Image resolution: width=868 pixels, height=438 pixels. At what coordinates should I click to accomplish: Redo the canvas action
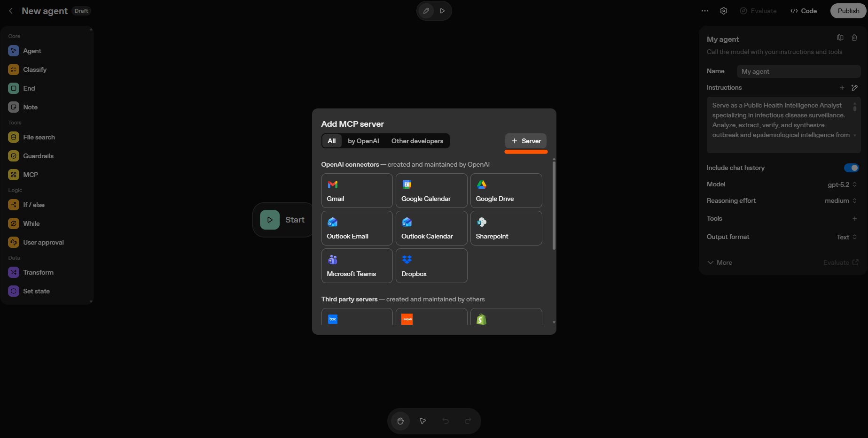pyautogui.click(x=468, y=421)
